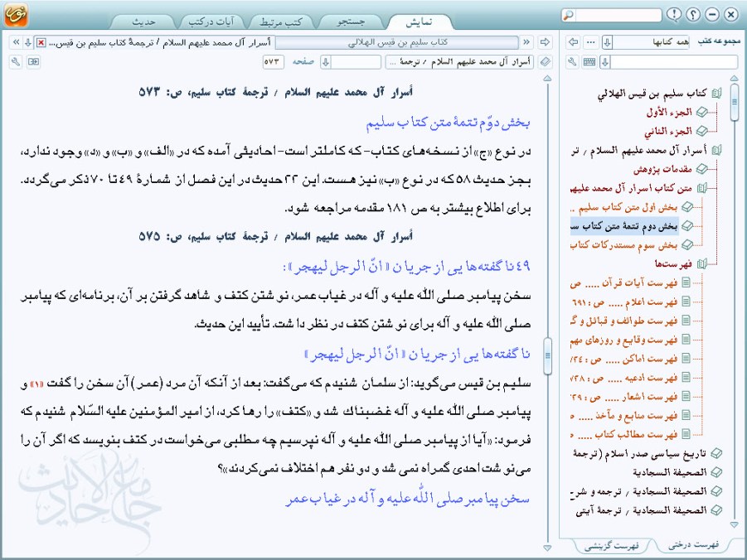Select the فهرست درختى bottom tab
Screen dimensions: 747x560
[694, 544]
